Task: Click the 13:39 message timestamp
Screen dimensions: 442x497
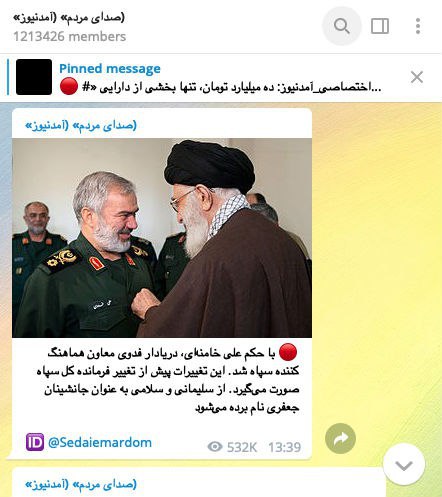Action: pyautogui.click(x=284, y=447)
